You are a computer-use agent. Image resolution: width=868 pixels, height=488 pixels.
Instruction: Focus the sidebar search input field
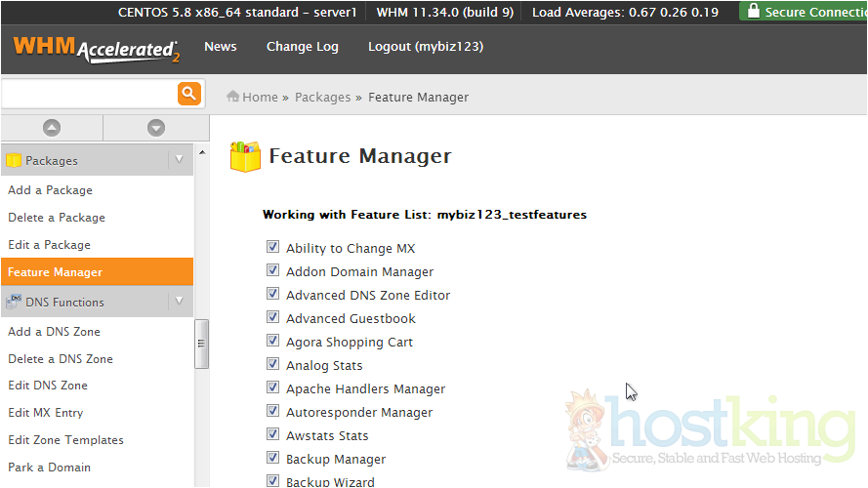(86, 94)
